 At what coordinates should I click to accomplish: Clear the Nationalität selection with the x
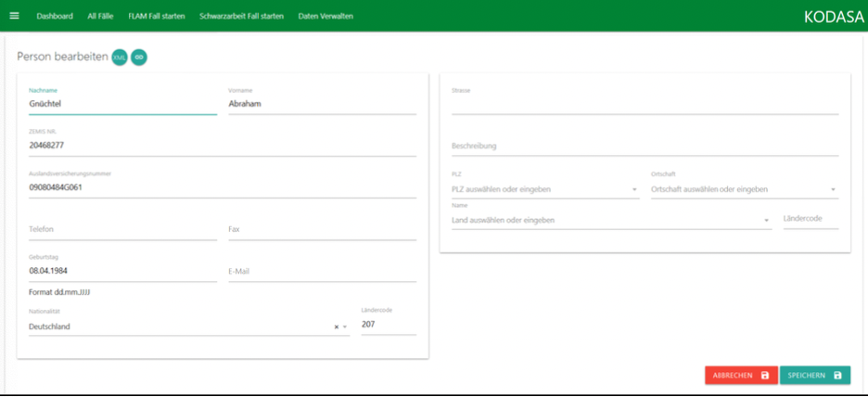click(x=337, y=327)
